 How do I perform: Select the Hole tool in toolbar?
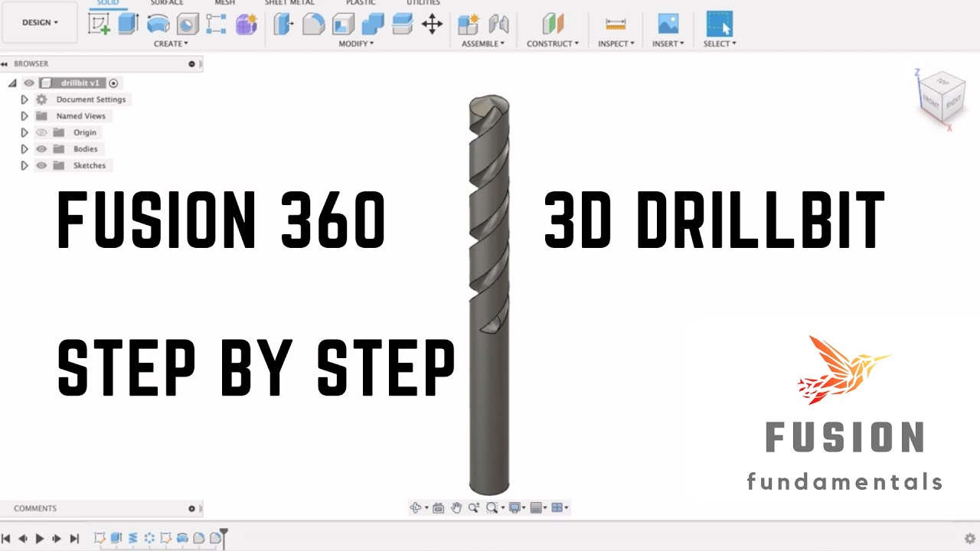tap(188, 24)
